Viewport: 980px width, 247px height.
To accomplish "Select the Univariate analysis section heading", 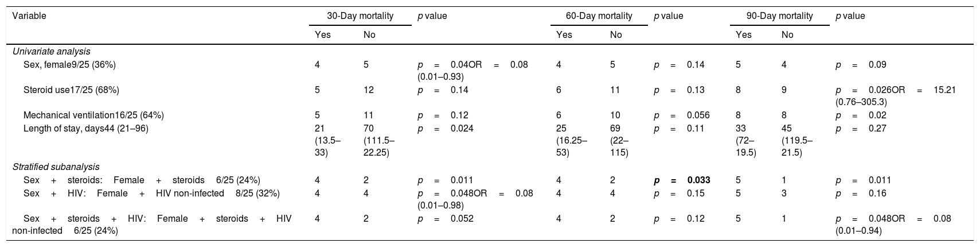I will [x=52, y=52].
